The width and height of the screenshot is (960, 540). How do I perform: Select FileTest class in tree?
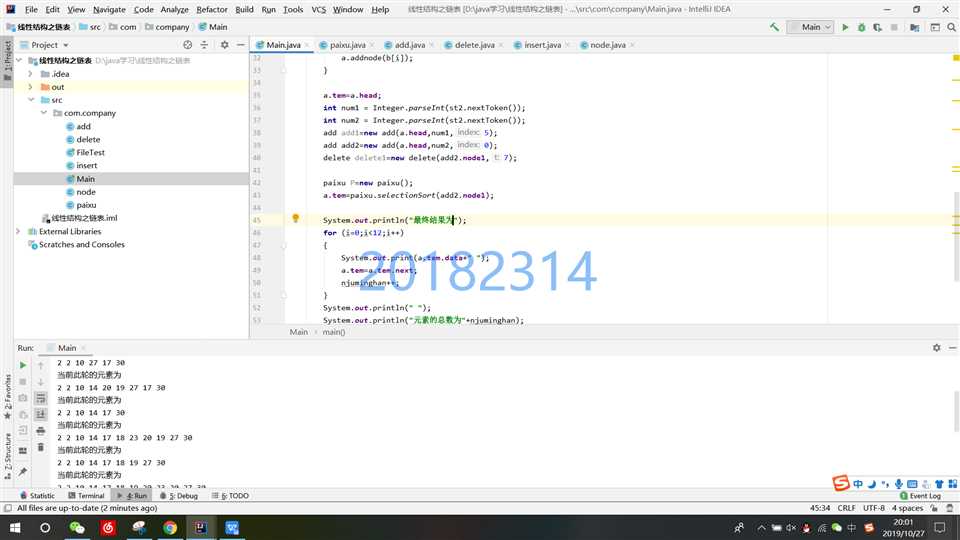click(x=90, y=152)
